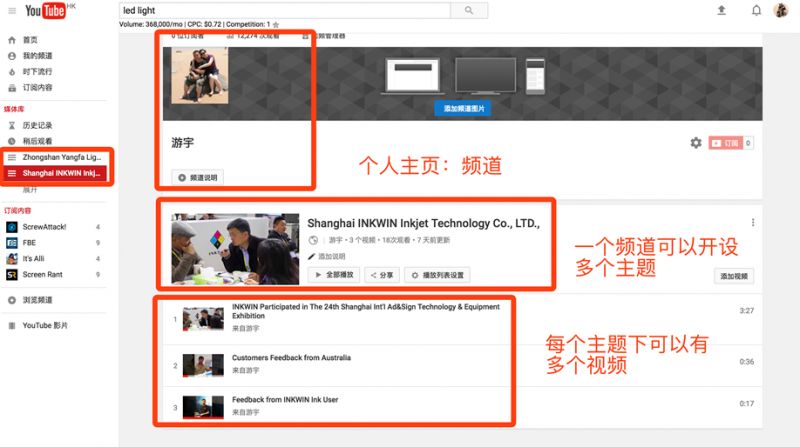Click the 3:27 duration text
This screenshot has height=447, width=800.
click(746, 311)
